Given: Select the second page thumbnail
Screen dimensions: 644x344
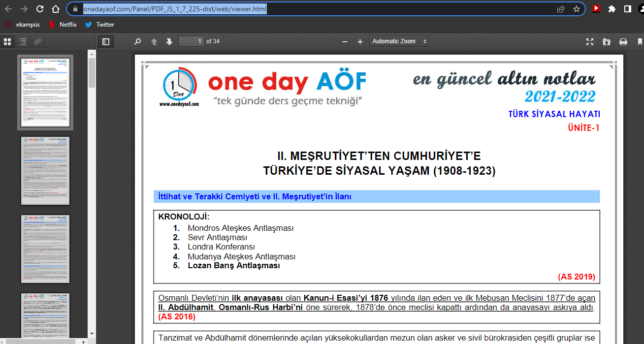Looking at the screenshot, I should [45, 171].
